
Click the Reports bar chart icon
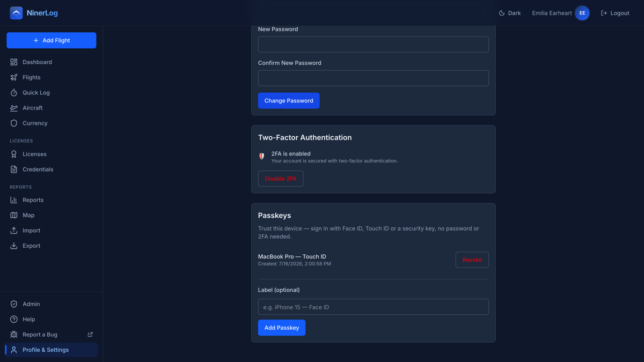(x=14, y=200)
